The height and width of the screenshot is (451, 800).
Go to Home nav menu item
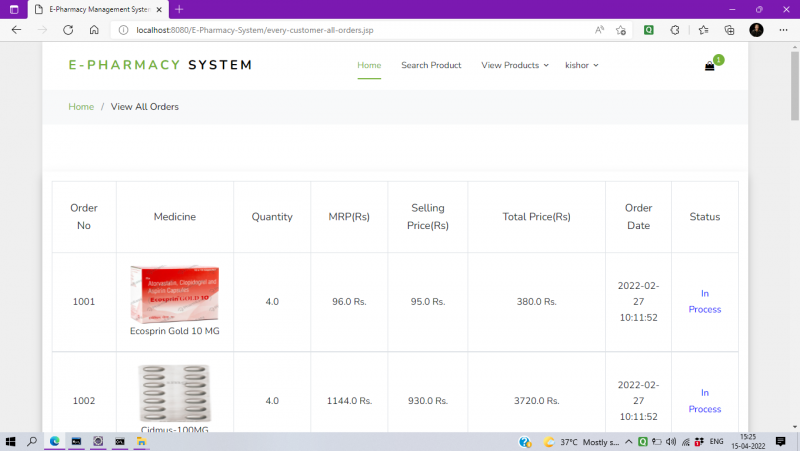[369, 65]
